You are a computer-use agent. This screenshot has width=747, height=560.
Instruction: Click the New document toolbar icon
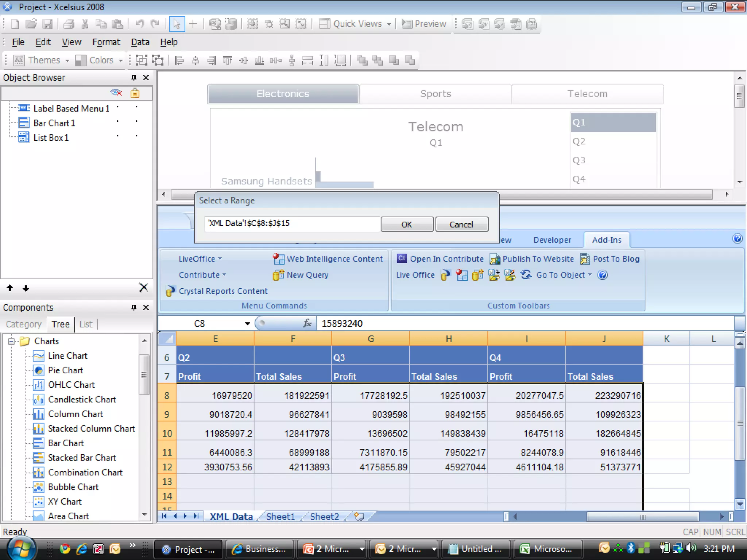click(15, 24)
